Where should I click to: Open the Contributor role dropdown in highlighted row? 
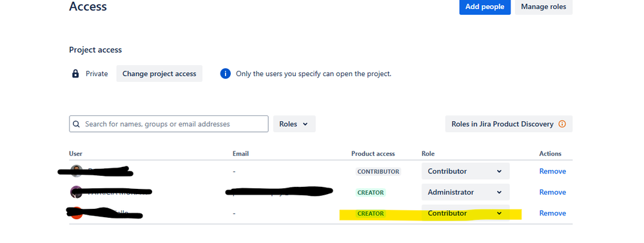(x=465, y=213)
